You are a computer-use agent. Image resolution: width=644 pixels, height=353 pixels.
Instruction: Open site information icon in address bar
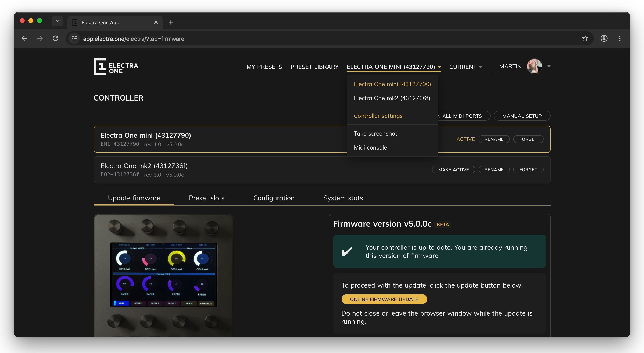(74, 39)
